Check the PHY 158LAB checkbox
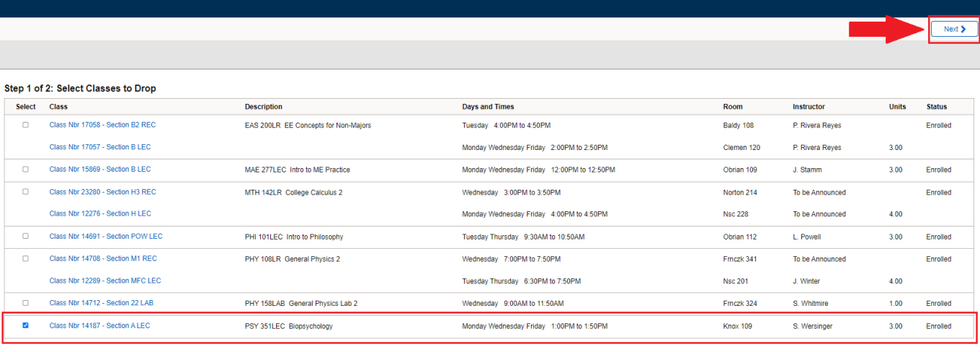This screenshot has height=352, width=980. tap(26, 303)
